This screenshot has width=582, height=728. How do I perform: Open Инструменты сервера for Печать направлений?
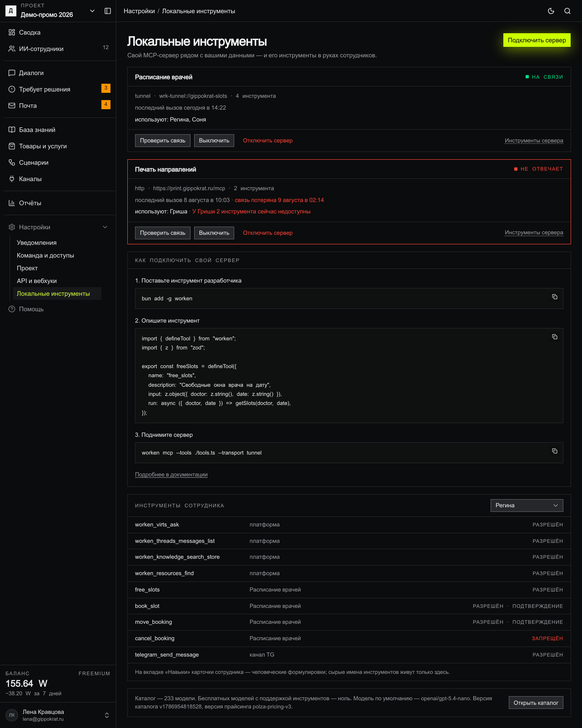tap(534, 233)
